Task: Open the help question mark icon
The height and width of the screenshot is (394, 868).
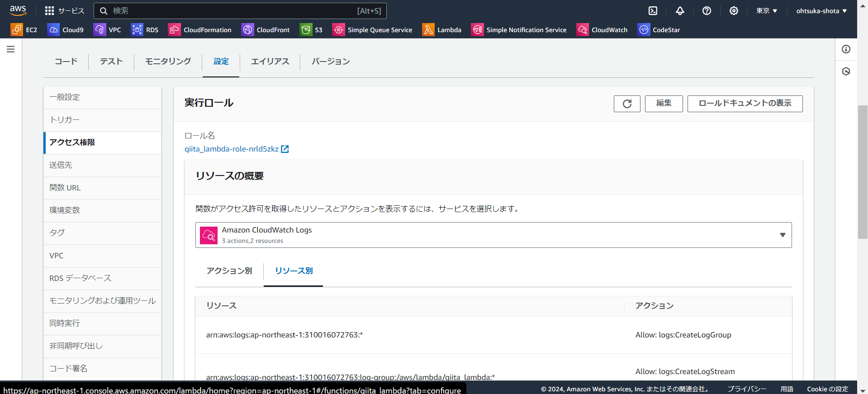Action: click(707, 11)
